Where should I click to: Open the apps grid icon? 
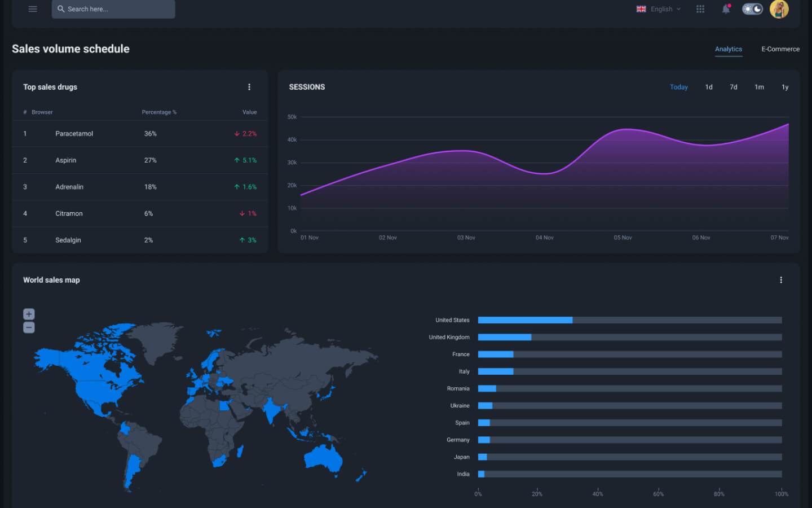click(700, 9)
